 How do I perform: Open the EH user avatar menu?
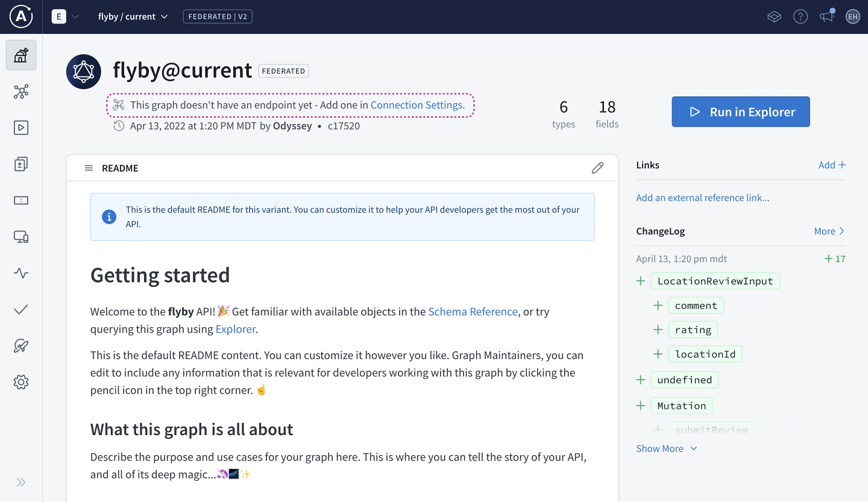click(852, 17)
